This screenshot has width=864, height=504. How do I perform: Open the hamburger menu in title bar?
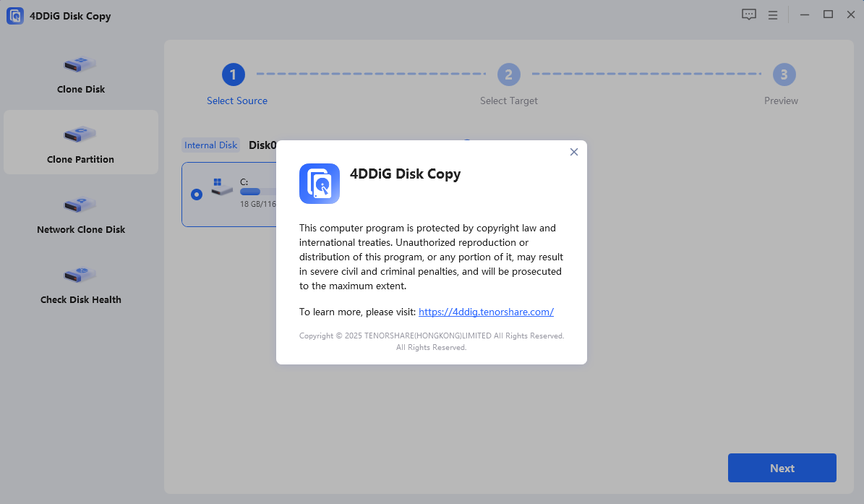(772, 15)
